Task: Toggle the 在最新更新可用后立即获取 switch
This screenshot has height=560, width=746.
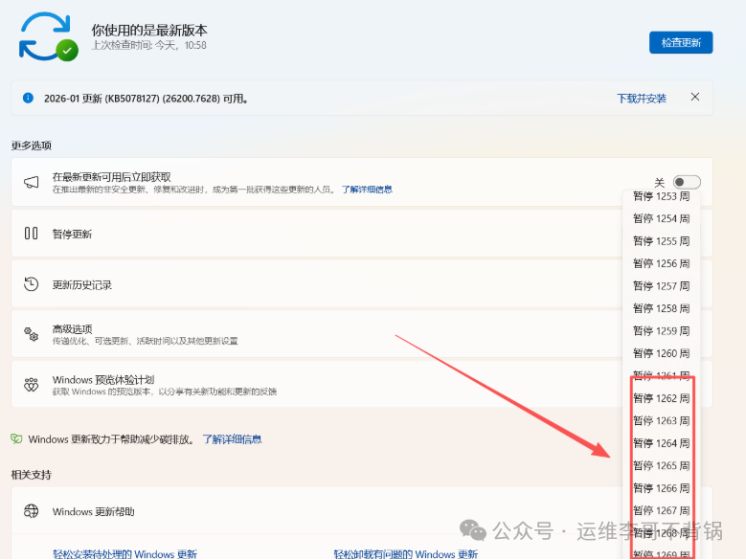Action: (687, 182)
